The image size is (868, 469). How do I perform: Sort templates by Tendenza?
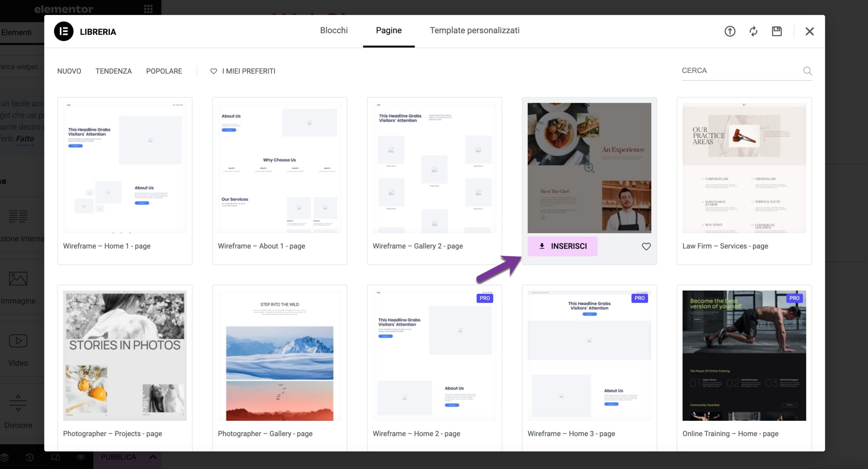pyautogui.click(x=114, y=71)
